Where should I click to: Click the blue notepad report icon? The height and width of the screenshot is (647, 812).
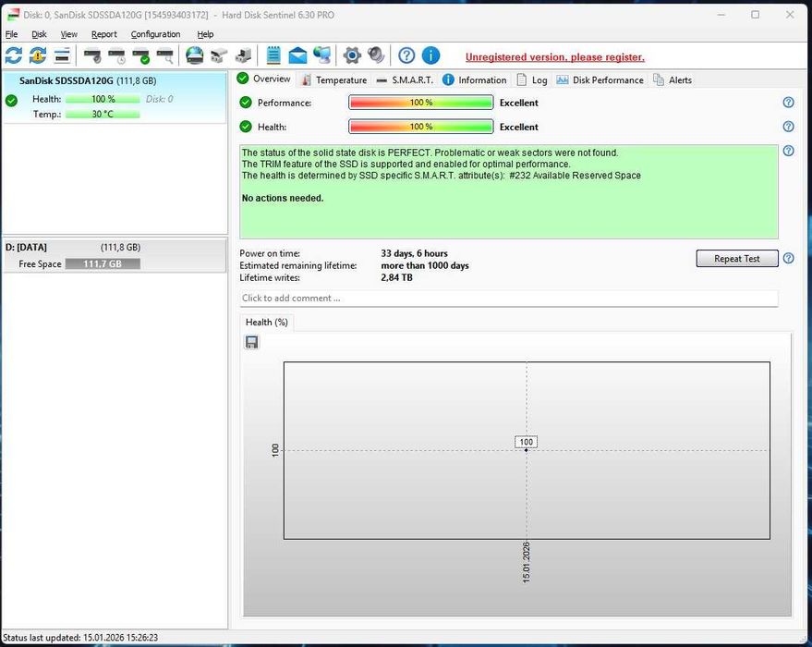pos(273,55)
